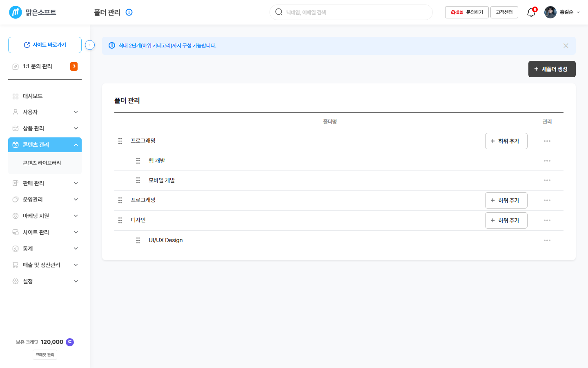
Task: Expand the 마케팅 지원 menu
Action: (x=76, y=216)
